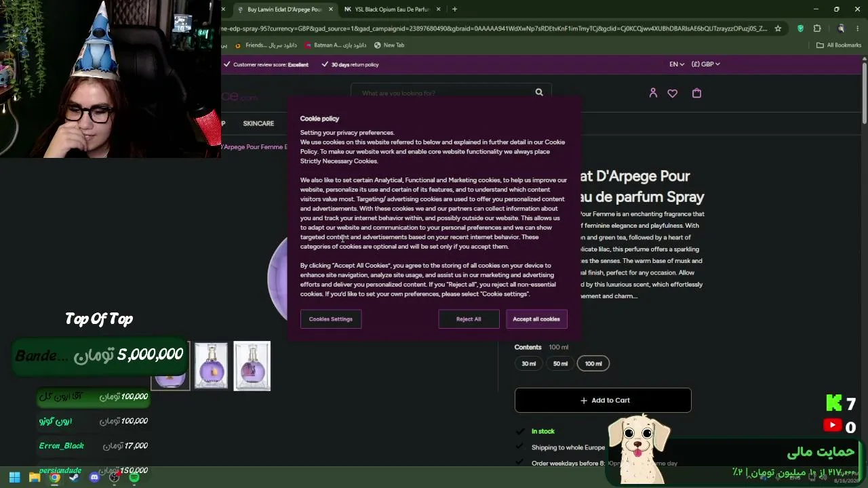Image resolution: width=868 pixels, height=488 pixels.
Task: Click the address bar URL
Action: (495, 28)
